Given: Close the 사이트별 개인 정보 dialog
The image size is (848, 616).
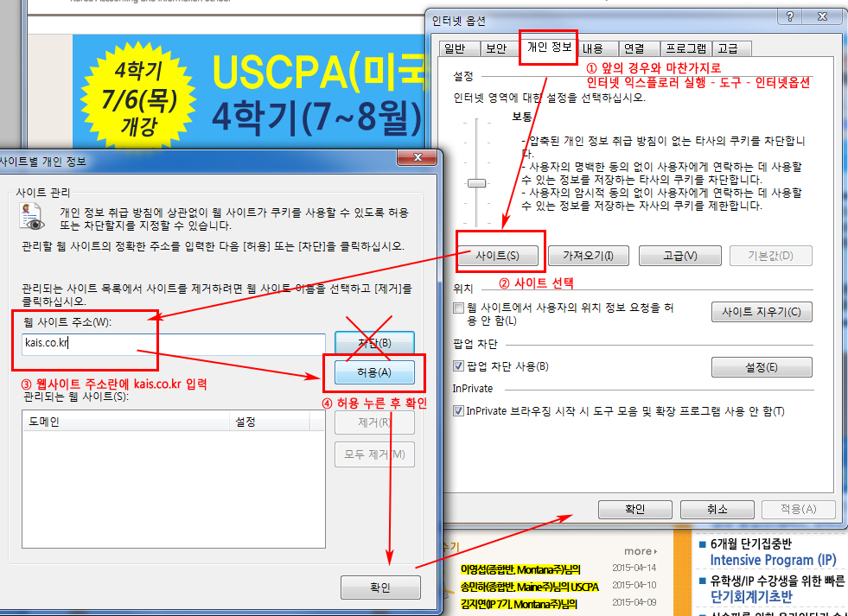Looking at the screenshot, I should 418,157.
